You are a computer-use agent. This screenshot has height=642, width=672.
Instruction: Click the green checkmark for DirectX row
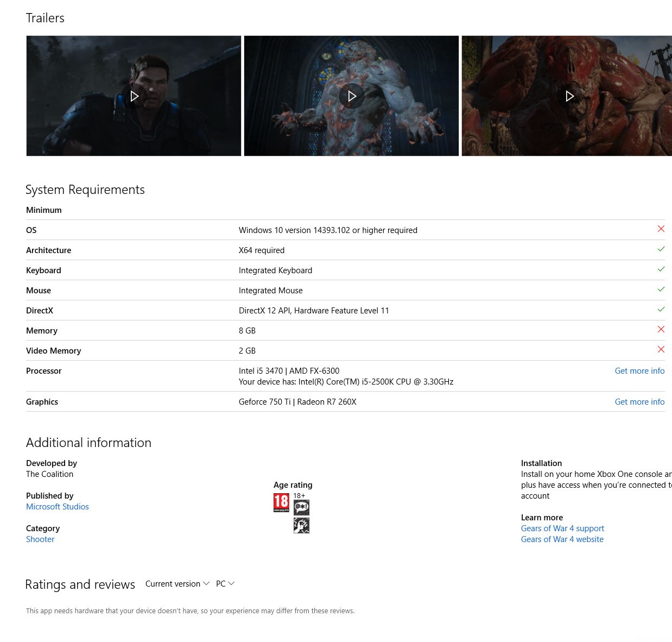(661, 310)
